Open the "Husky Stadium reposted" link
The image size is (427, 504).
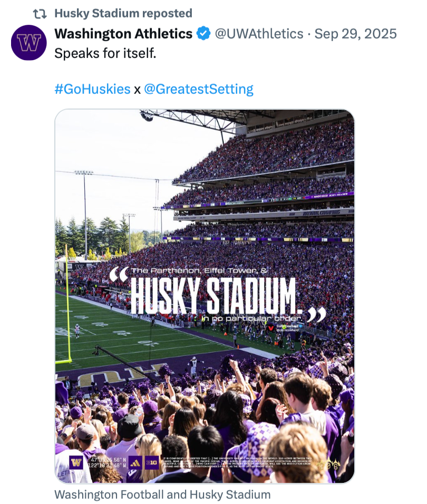(x=123, y=13)
